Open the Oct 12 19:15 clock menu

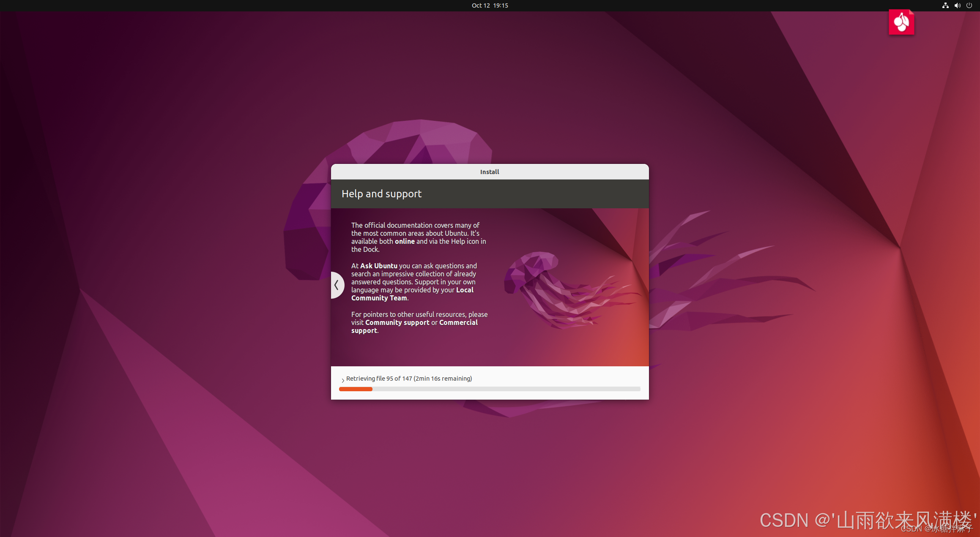490,5
